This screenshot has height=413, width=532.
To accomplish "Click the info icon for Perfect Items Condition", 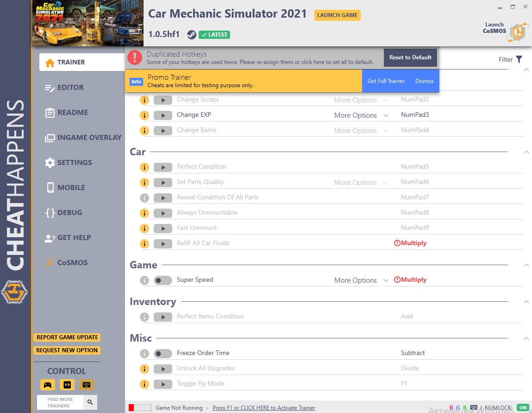I will click(x=144, y=317).
